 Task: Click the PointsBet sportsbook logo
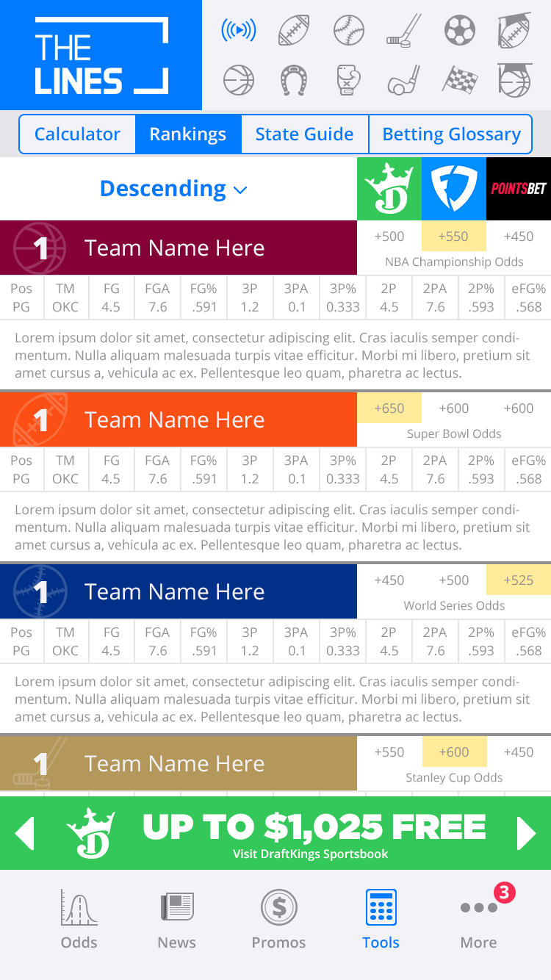tap(519, 189)
